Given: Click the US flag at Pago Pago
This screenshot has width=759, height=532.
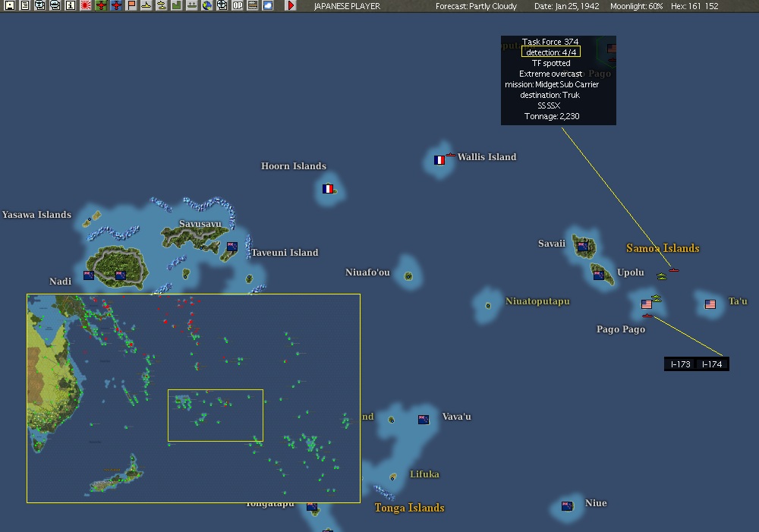Looking at the screenshot, I should tap(647, 304).
